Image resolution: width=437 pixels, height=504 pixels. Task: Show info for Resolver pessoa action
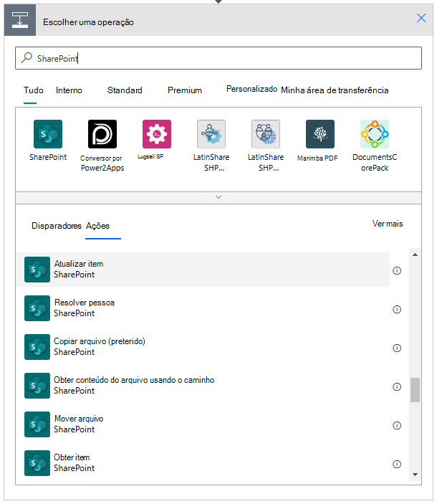397,309
